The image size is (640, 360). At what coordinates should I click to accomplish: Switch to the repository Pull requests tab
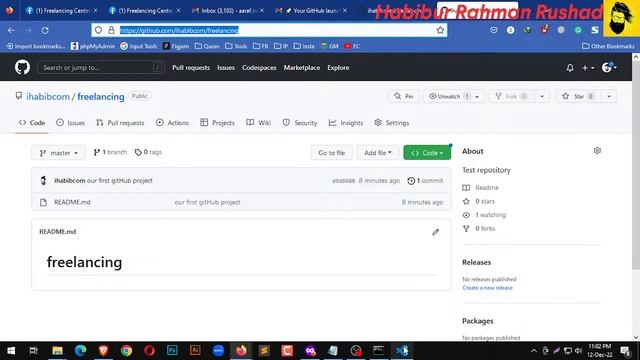(x=120, y=123)
